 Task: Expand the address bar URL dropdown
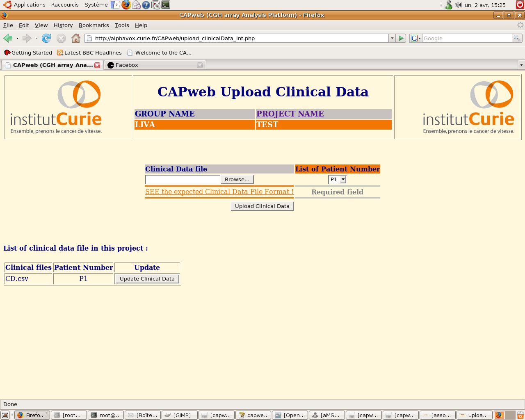(x=392, y=38)
